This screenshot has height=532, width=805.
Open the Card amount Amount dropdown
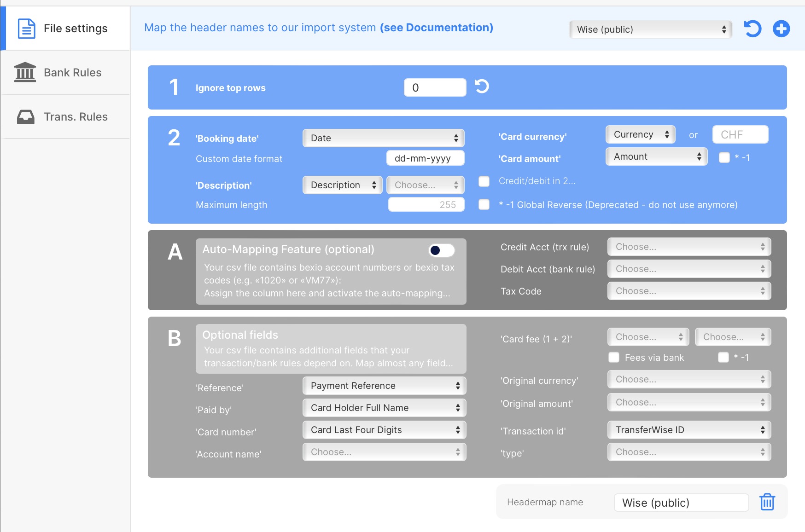[x=656, y=156]
